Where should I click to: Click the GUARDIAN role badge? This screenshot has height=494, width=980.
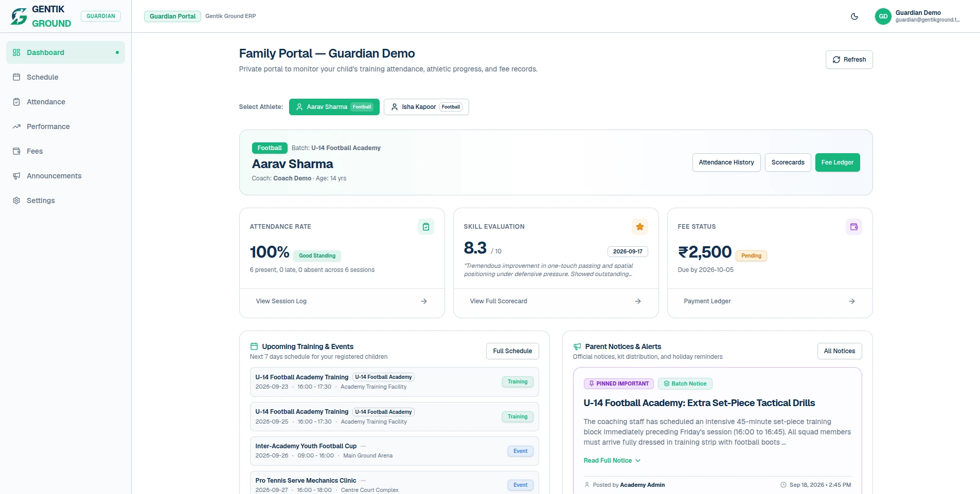pyautogui.click(x=101, y=16)
